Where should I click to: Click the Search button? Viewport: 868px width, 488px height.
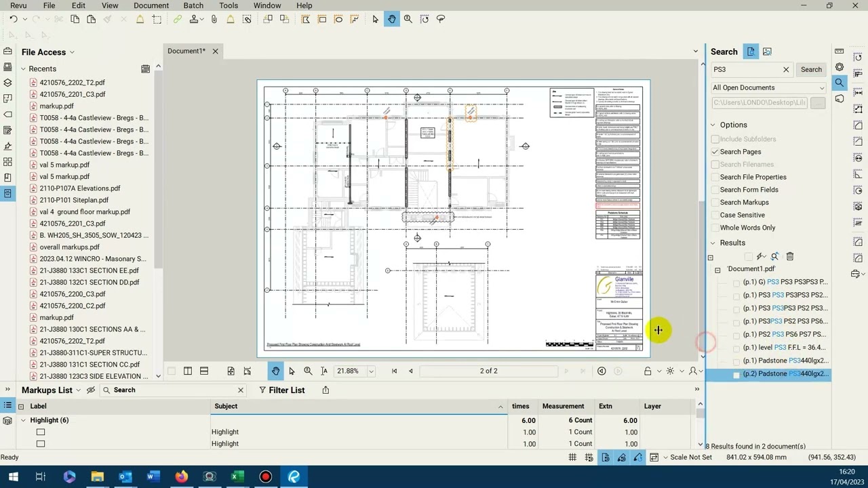(811, 69)
